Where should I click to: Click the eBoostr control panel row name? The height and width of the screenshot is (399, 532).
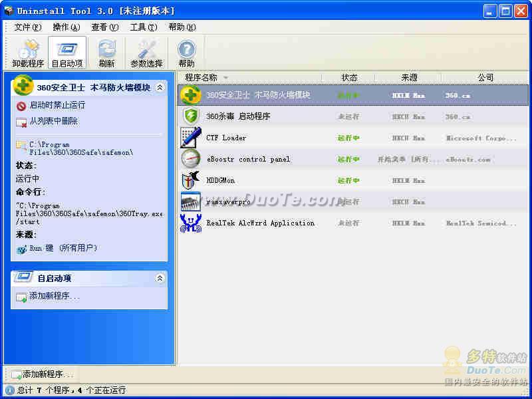[x=248, y=159]
